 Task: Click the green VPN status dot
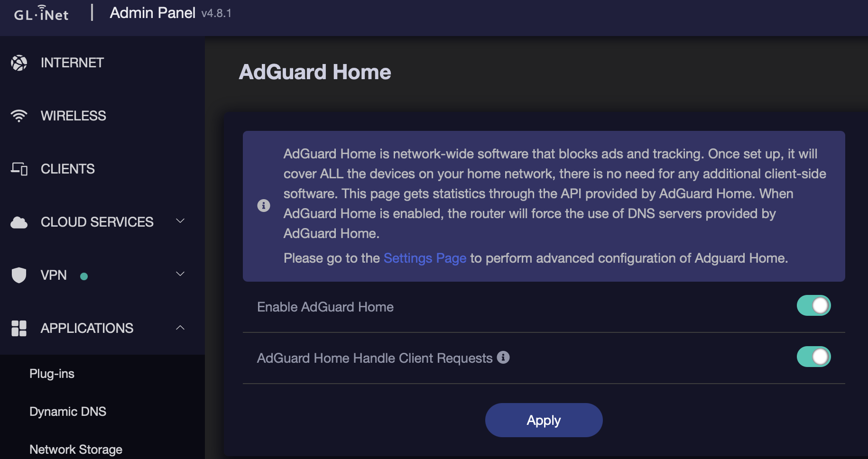click(x=84, y=276)
